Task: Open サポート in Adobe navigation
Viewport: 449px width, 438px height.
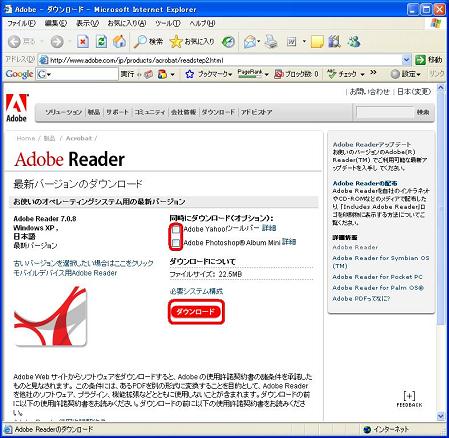Action: click(x=117, y=112)
